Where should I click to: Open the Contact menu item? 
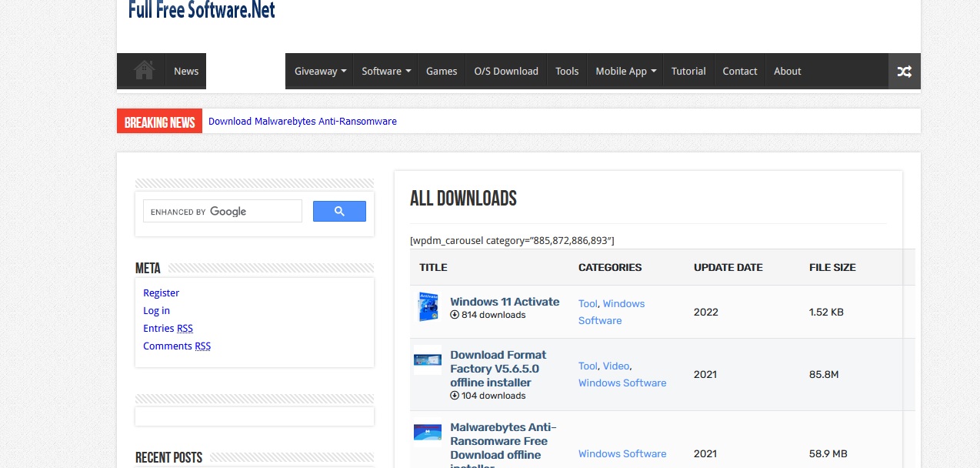(x=740, y=71)
